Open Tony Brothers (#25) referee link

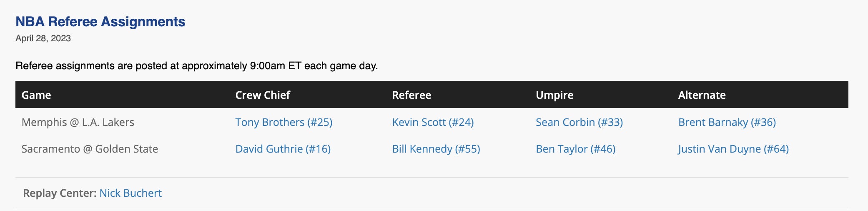(x=283, y=122)
